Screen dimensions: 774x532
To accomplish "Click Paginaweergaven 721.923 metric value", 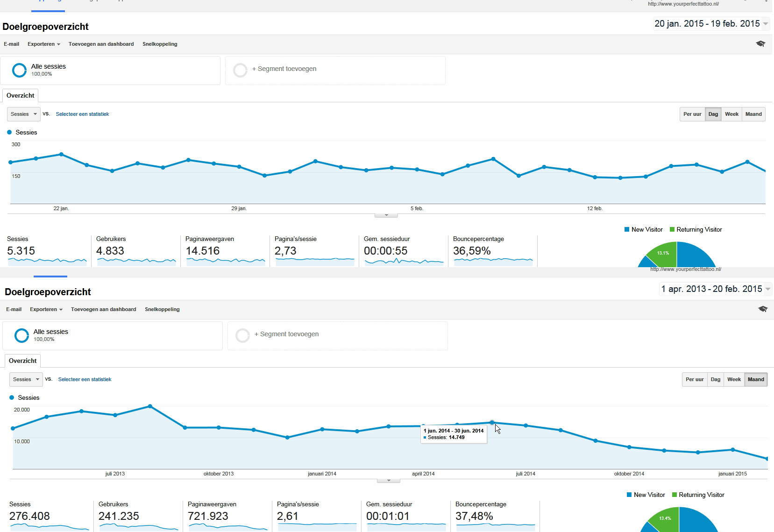I will pos(208,516).
